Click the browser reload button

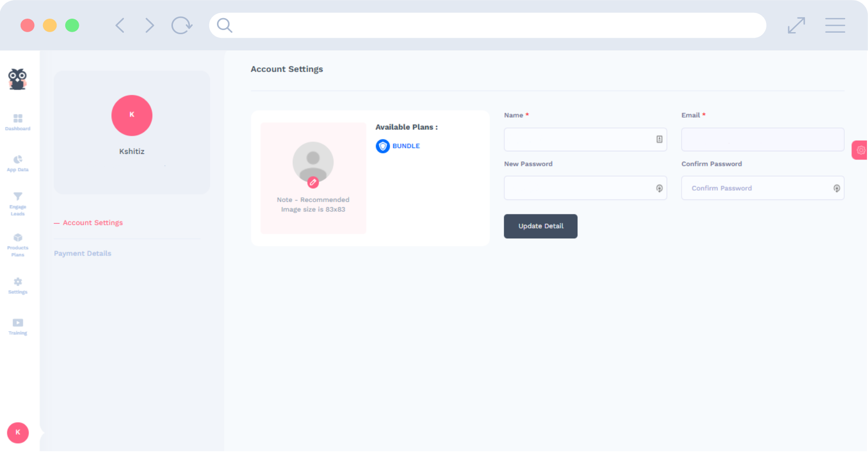[x=182, y=25]
